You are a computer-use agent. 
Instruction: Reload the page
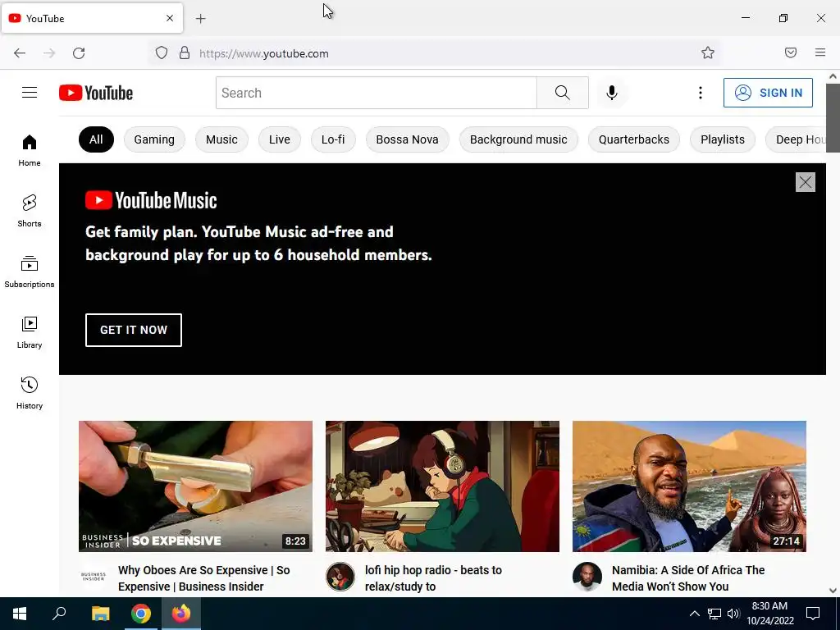tap(79, 53)
